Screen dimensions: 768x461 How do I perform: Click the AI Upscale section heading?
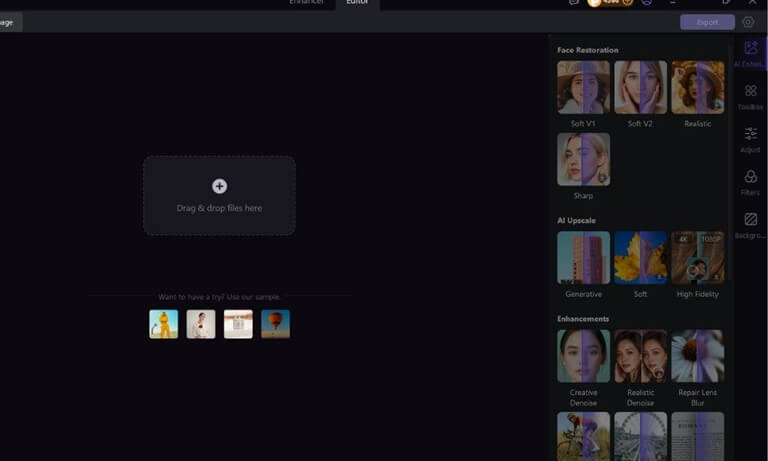click(x=576, y=220)
